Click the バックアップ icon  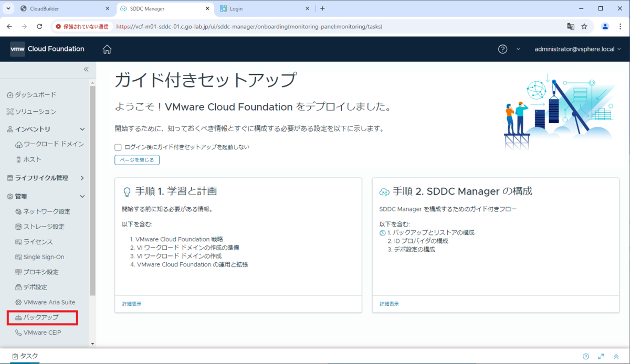pyautogui.click(x=19, y=318)
